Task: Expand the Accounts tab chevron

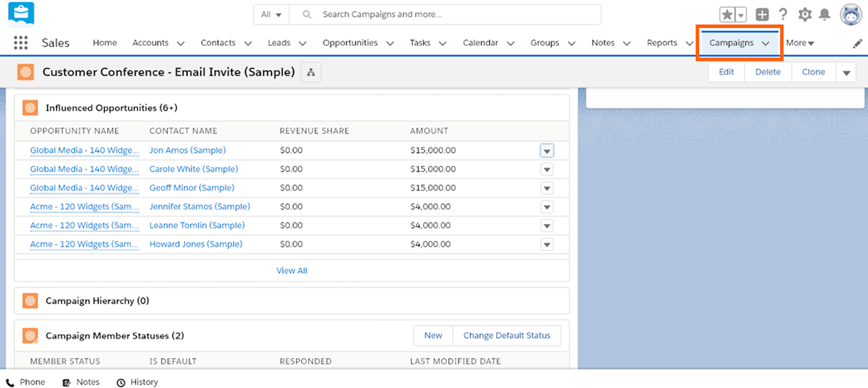Action: tap(180, 43)
